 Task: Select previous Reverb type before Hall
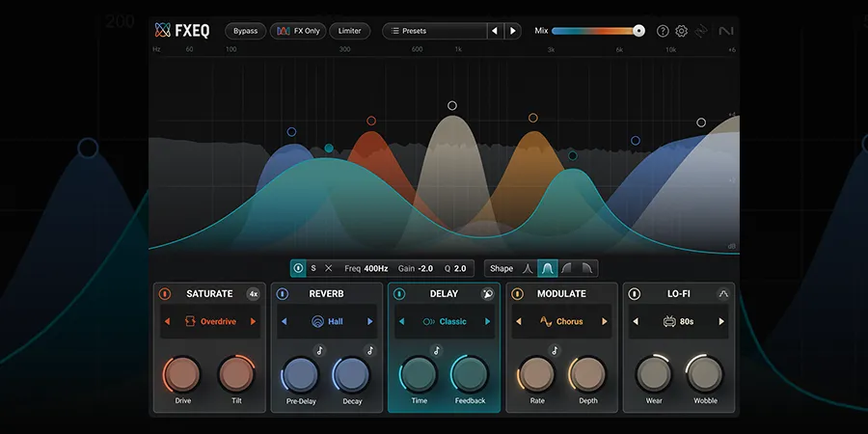[284, 321]
